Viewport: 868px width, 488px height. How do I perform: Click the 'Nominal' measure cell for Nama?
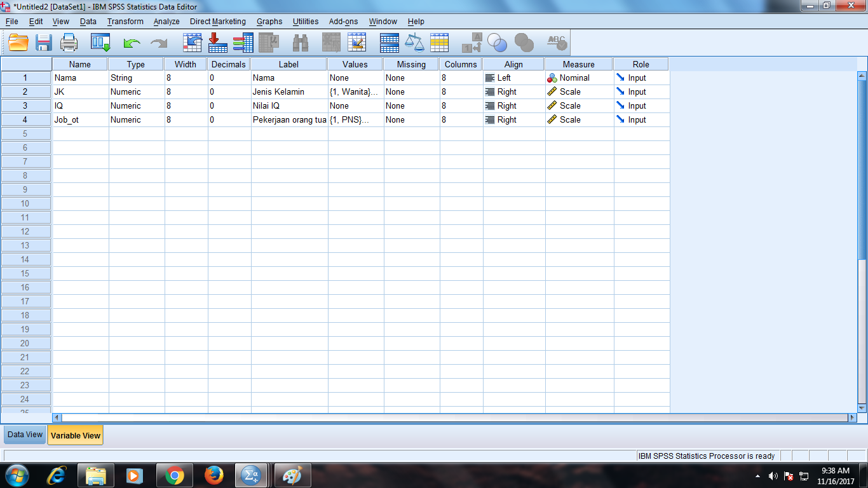click(x=579, y=78)
